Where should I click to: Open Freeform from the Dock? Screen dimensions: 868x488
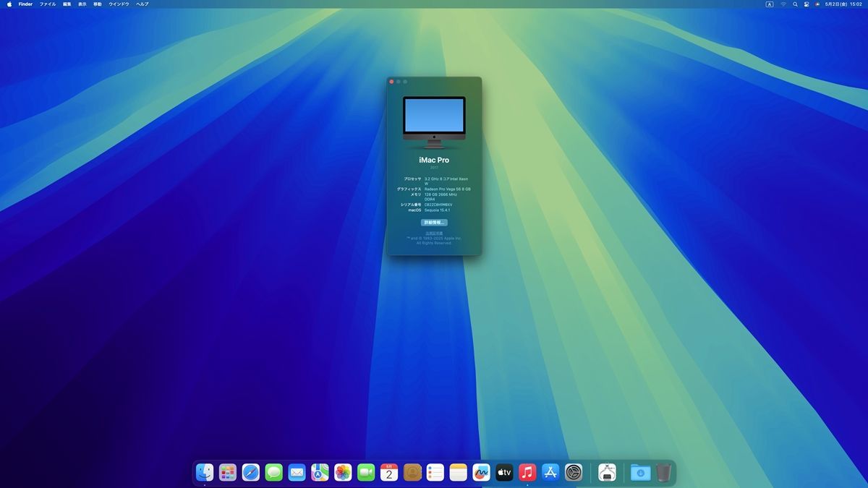[481, 473]
